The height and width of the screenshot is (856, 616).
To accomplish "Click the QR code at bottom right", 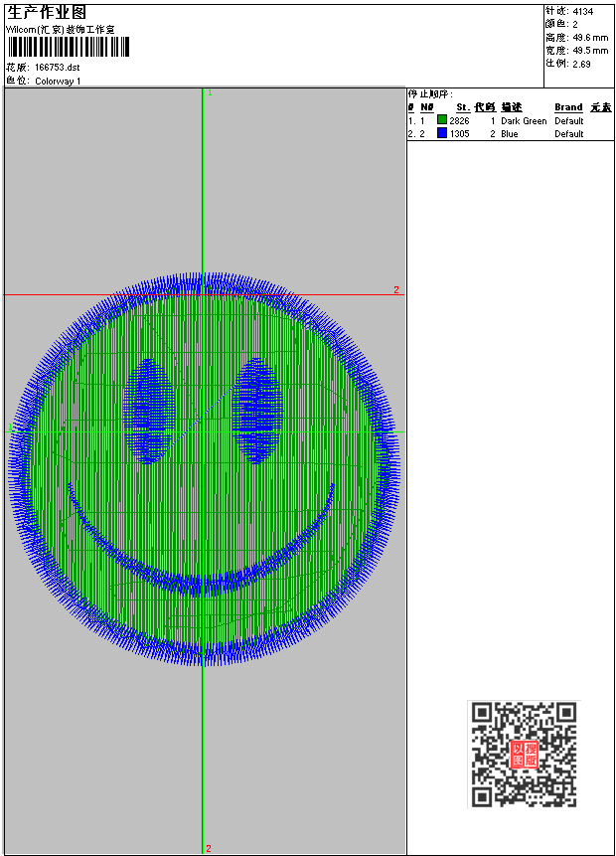I will click(524, 754).
